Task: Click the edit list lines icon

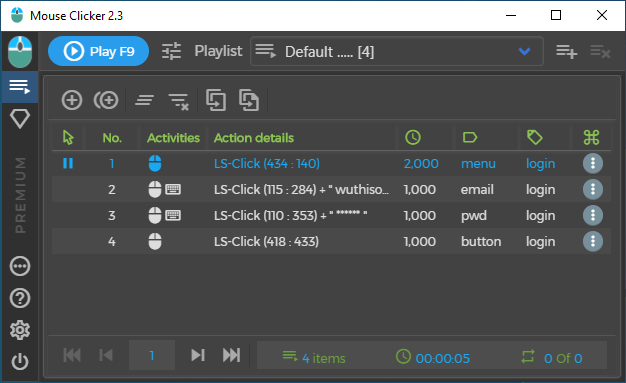Action: pos(145,100)
